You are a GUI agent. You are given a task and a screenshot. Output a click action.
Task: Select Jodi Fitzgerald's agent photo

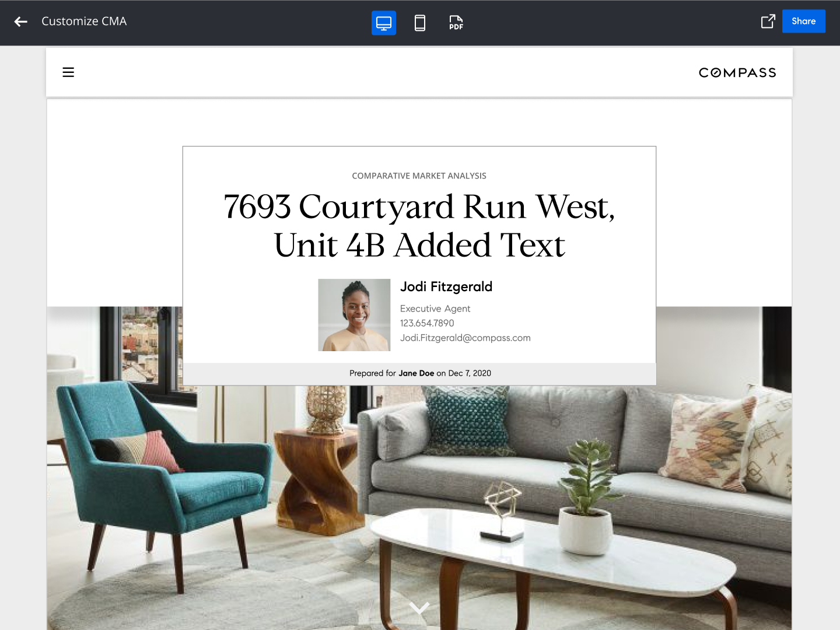[354, 315]
